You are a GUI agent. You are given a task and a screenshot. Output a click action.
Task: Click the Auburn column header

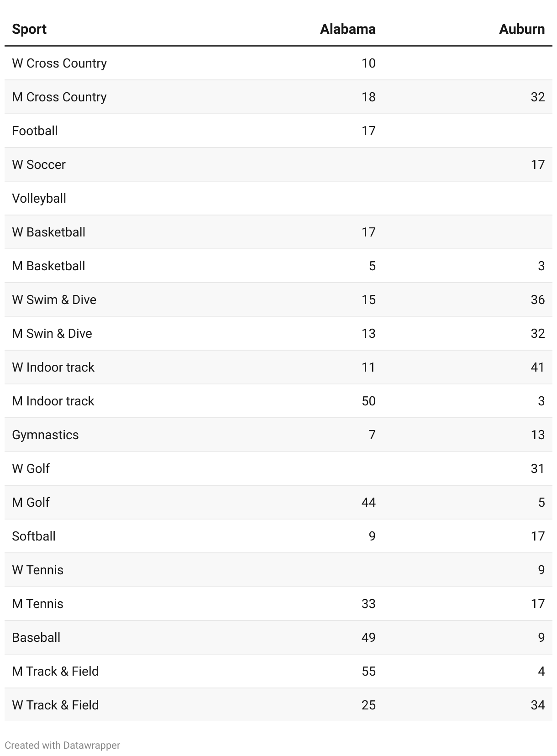(x=522, y=29)
